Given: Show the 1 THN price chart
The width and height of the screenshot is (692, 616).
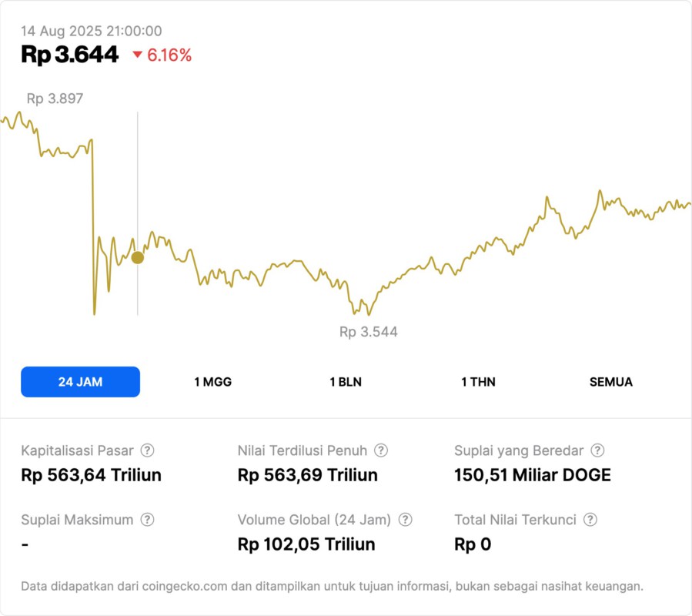Looking at the screenshot, I should point(478,382).
